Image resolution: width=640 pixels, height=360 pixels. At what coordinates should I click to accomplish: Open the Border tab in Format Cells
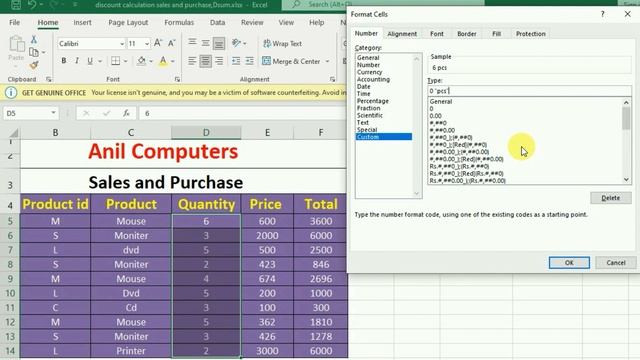(x=467, y=34)
